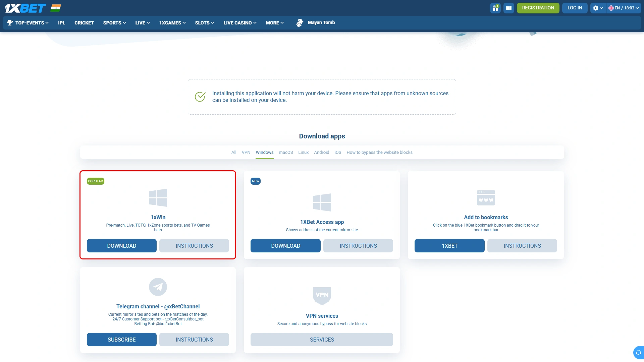Click the VPN shield icon
Viewport: 644px width, 362px height.
coord(322,296)
